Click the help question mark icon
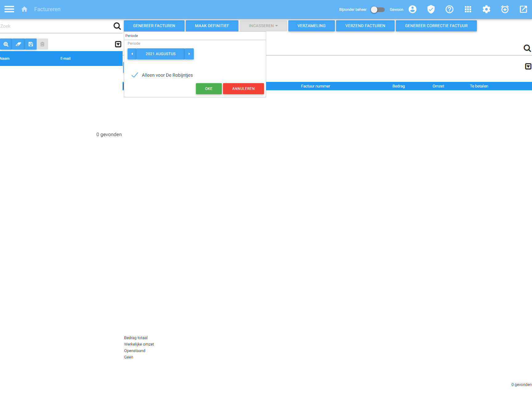This screenshot has width=532, height=393. (449, 9)
